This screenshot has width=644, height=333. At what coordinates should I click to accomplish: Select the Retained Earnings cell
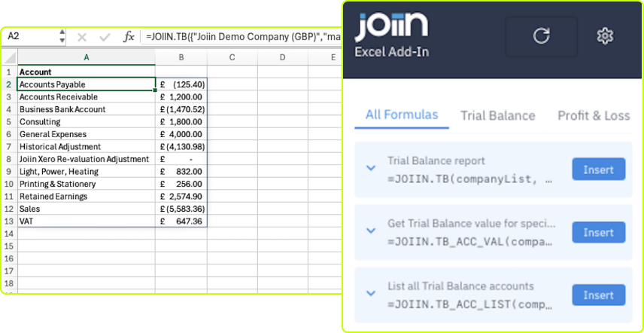87,197
